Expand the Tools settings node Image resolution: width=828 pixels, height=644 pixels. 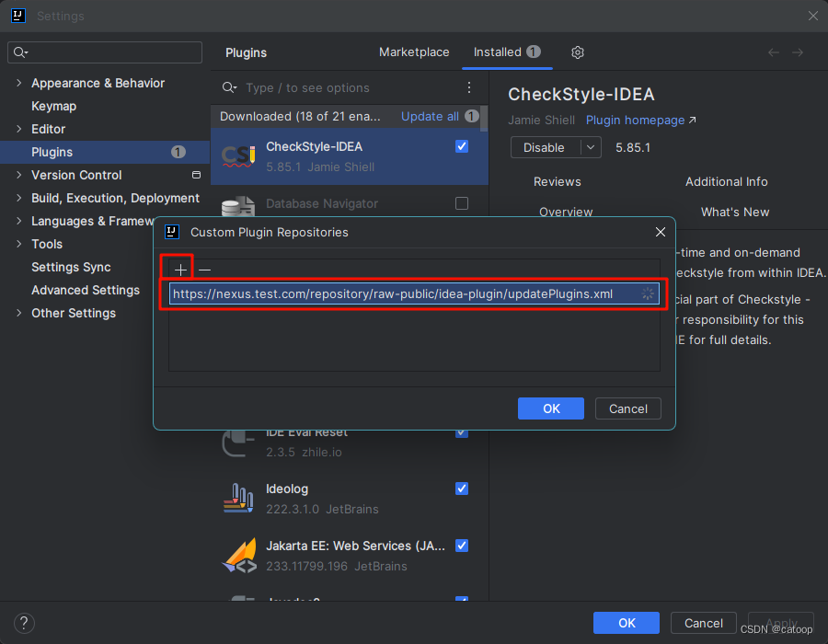[19, 244]
